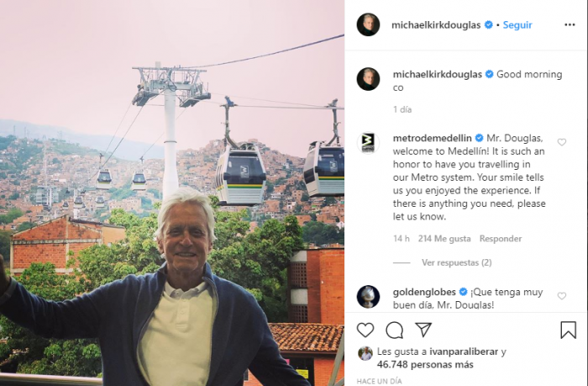Click caption avatar of michaelkirkdouglas

tap(368, 79)
